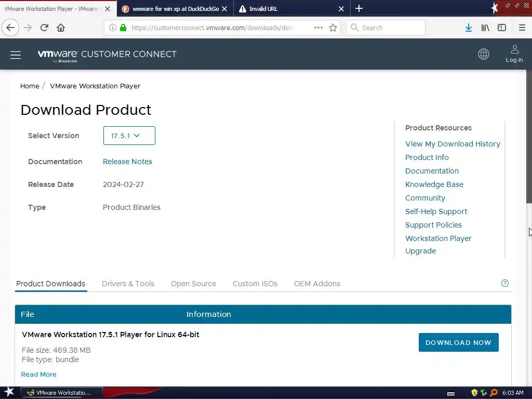This screenshot has height=399, width=532.
Task: Click the orange magnifier tray icon
Action: (x=494, y=393)
